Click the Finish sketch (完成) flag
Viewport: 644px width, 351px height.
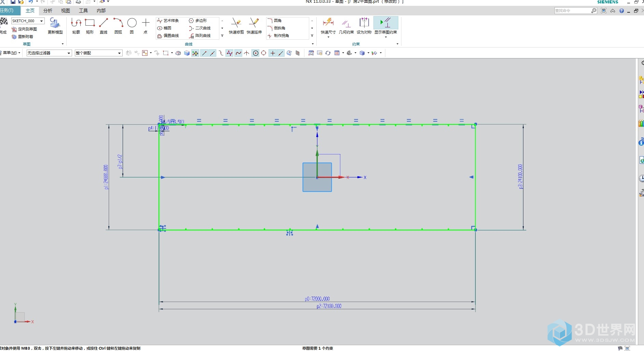3,26
